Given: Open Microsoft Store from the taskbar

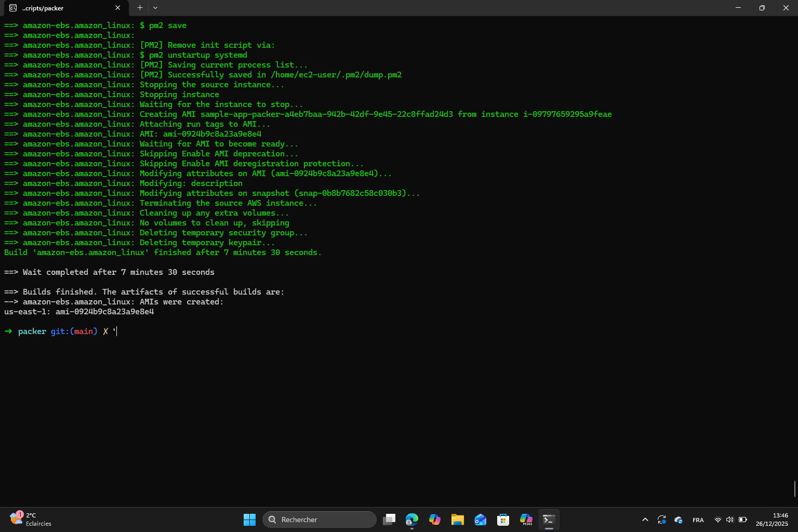Looking at the screenshot, I should pyautogui.click(x=503, y=520).
